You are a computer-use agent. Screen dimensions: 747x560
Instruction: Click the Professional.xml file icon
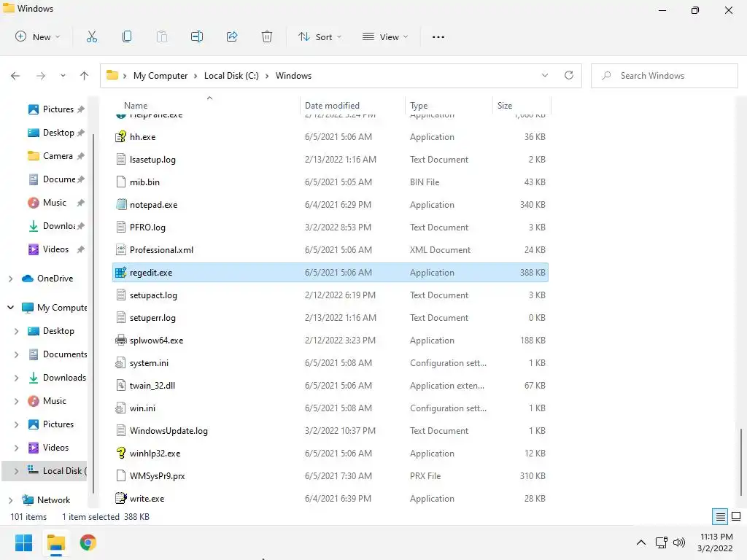coord(121,250)
